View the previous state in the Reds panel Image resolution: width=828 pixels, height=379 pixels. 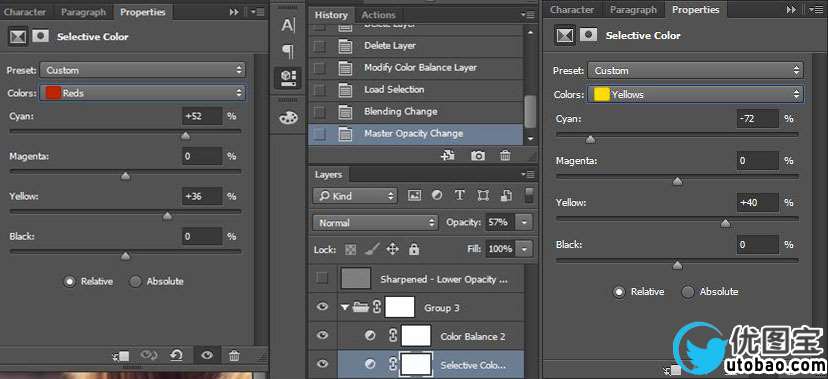pos(149,355)
